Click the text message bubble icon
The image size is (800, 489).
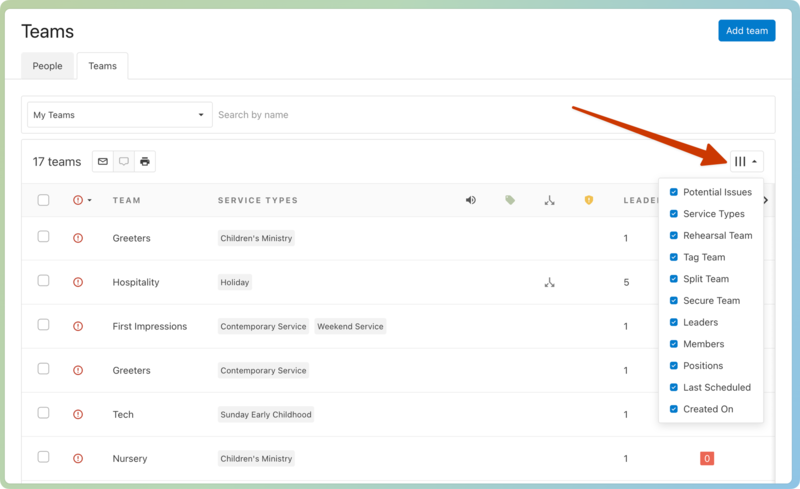pos(124,162)
